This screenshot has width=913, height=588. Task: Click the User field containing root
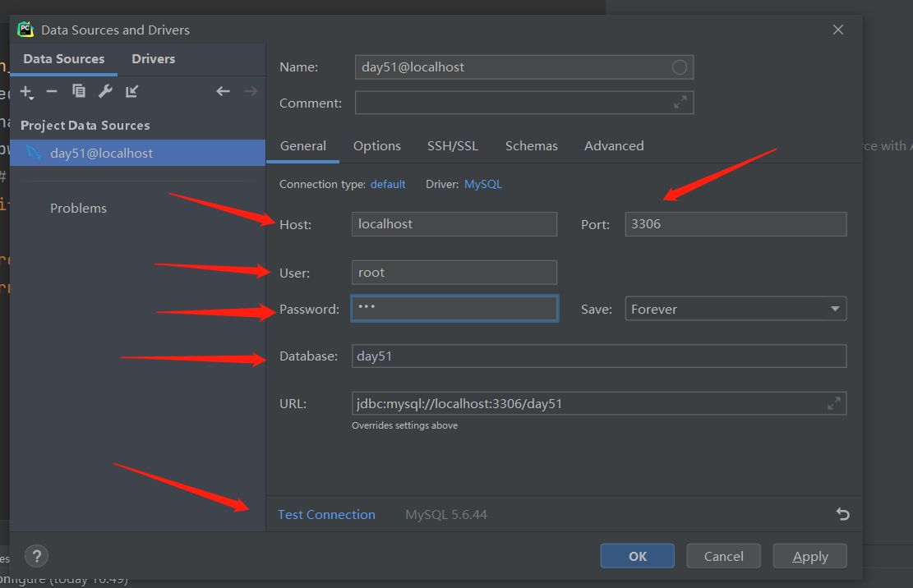(x=454, y=272)
